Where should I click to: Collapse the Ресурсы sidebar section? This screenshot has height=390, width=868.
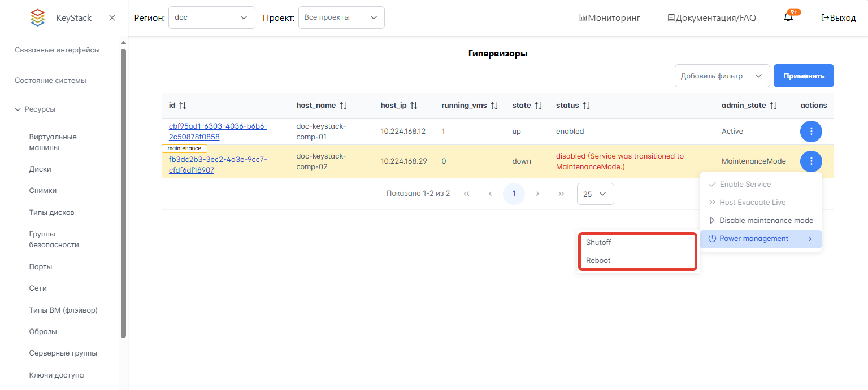(18, 109)
